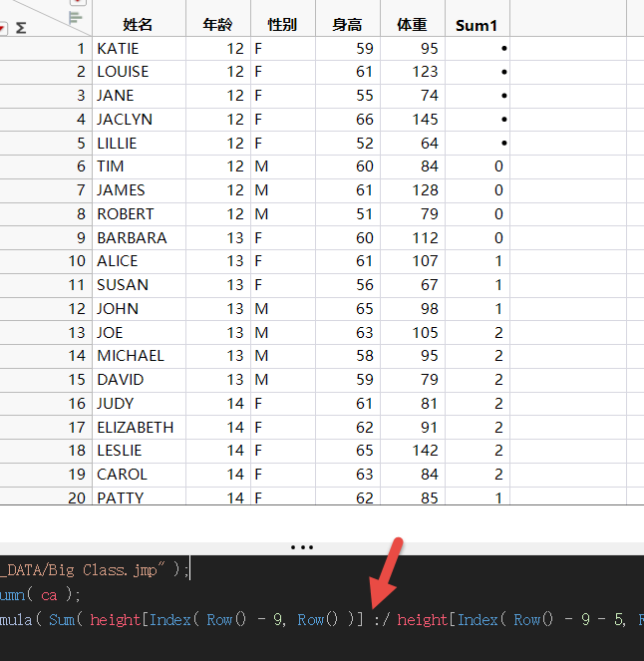Click the SUSAN name cell
Screen dimensions: 644x661
[139, 285]
